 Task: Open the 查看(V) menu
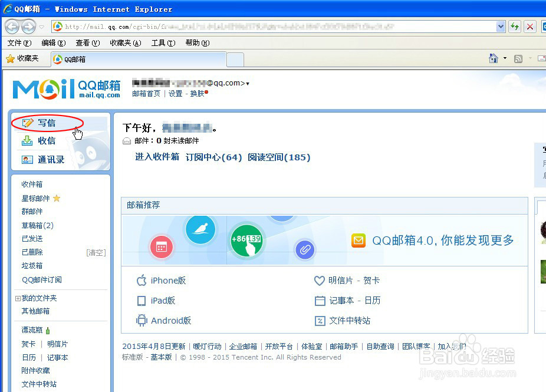click(x=88, y=43)
